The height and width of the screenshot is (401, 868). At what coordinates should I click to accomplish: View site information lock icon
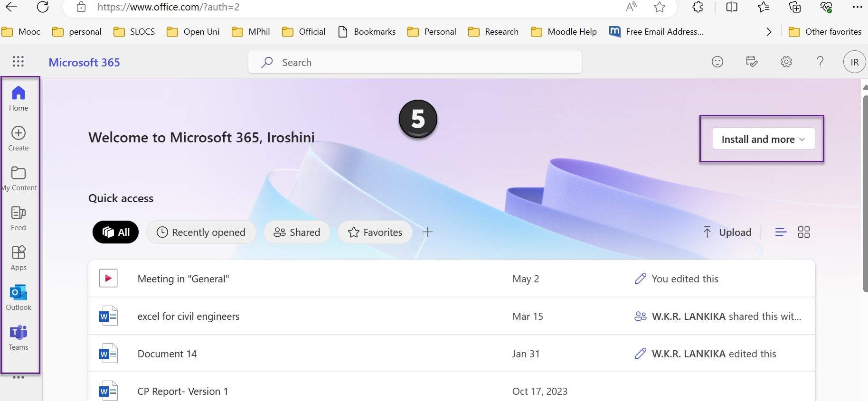click(81, 7)
